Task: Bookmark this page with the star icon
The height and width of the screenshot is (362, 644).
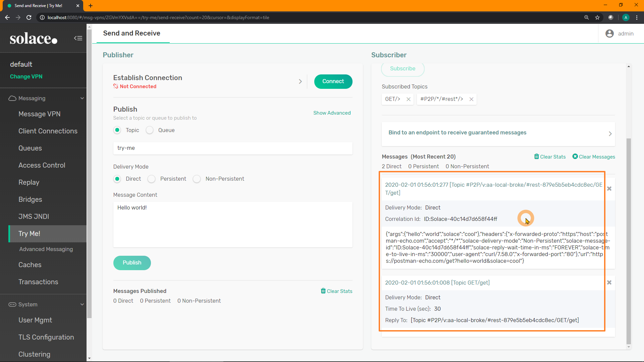Action: pos(597,17)
